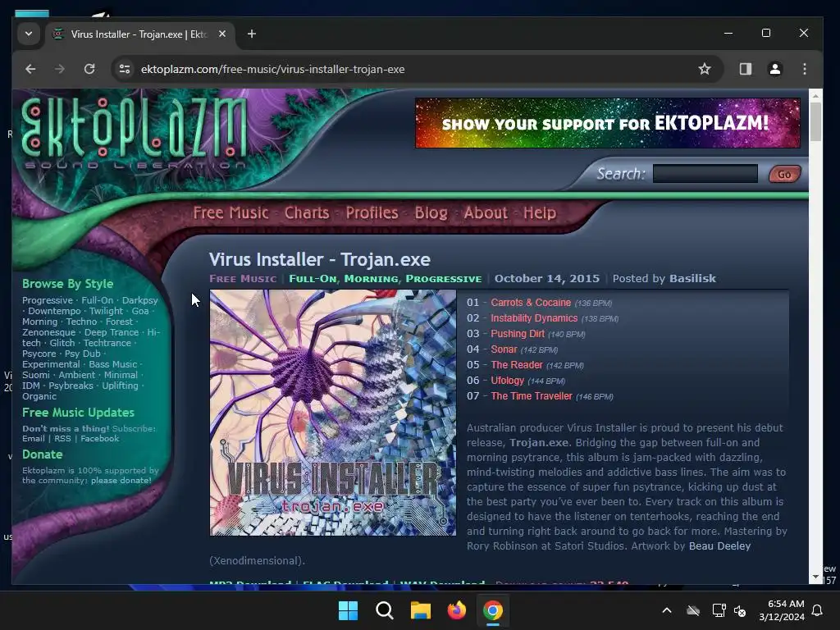Browse Psybreaks style in sidebar
Image resolution: width=840 pixels, height=630 pixels.
tap(71, 386)
